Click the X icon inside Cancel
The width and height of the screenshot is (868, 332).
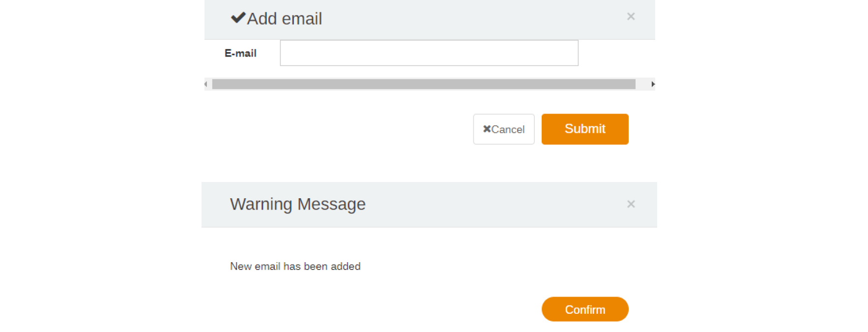pyautogui.click(x=487, y=129)
